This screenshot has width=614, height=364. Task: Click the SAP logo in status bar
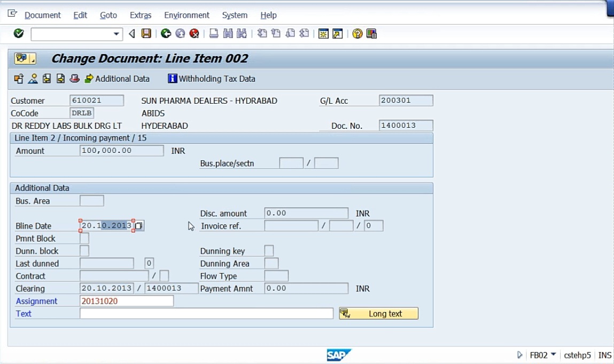pyautogui.click(x=338, y=355)
